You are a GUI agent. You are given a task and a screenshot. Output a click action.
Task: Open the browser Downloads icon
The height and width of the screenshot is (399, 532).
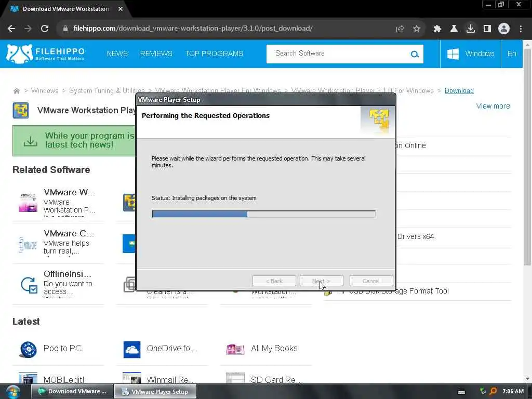(x=471, y=29)
